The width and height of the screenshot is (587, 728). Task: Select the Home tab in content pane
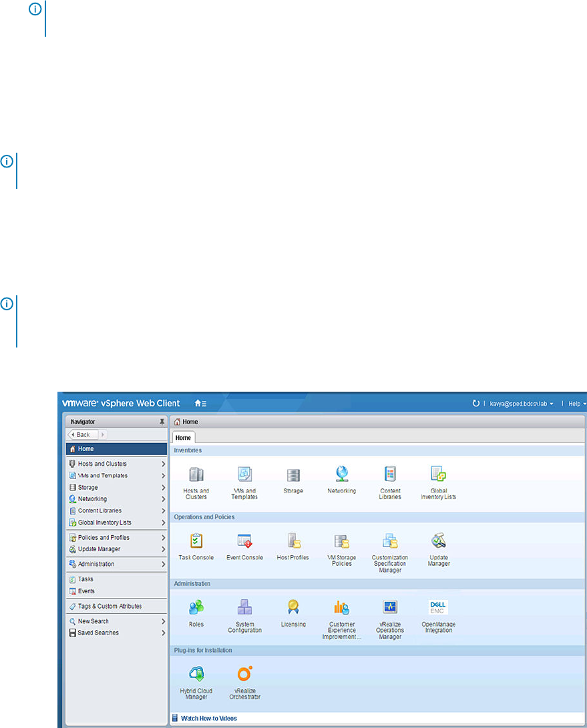click(x=183, y=437)
